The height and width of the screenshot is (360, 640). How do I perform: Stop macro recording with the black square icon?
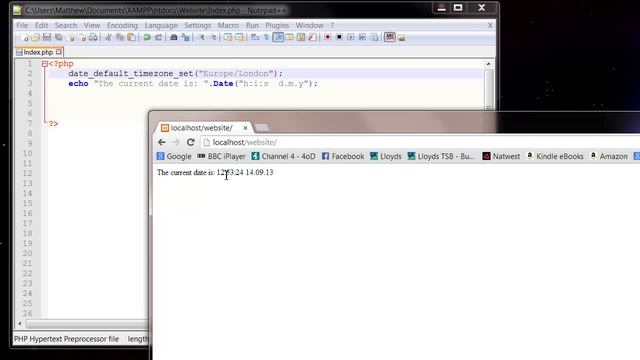(x=339, y=38)
